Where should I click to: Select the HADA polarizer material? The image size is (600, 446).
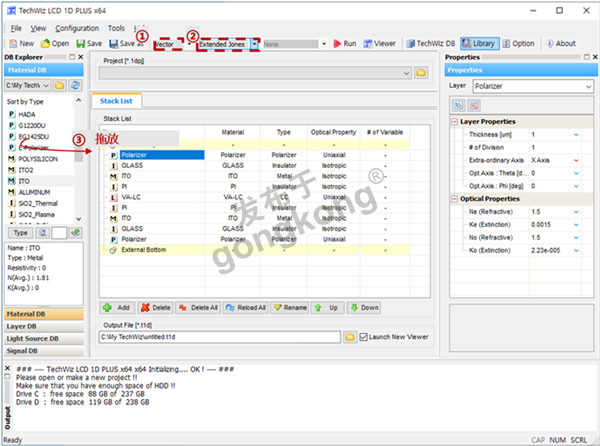tap(26, 114)
